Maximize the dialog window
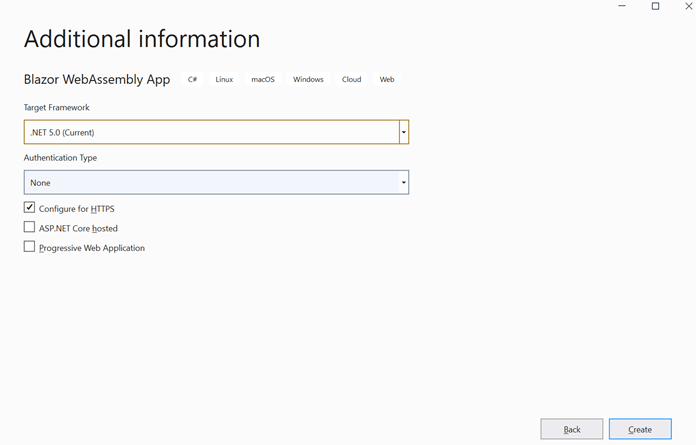 pos(655,6)
